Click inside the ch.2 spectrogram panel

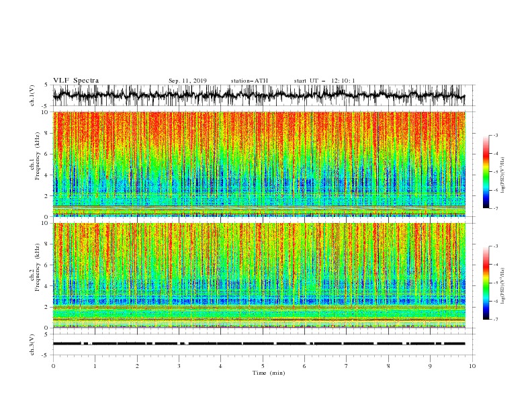(259, 275)
